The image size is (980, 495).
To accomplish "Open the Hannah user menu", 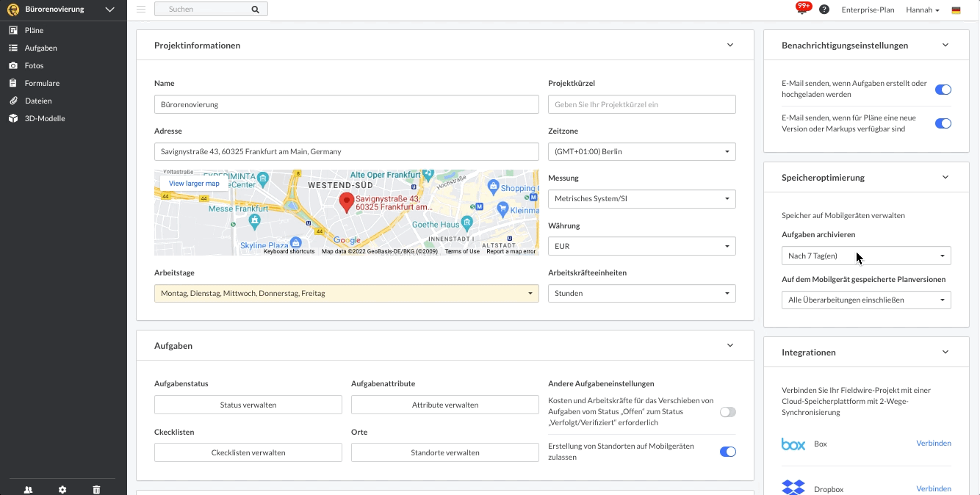I will point(923,10).
